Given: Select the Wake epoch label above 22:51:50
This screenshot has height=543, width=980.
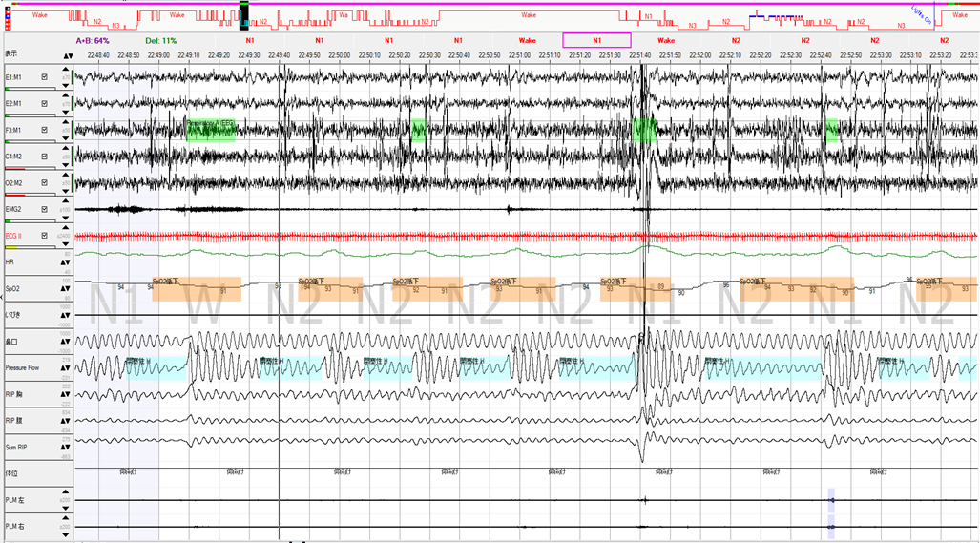Looking at the screenshot, I should 666,41.
